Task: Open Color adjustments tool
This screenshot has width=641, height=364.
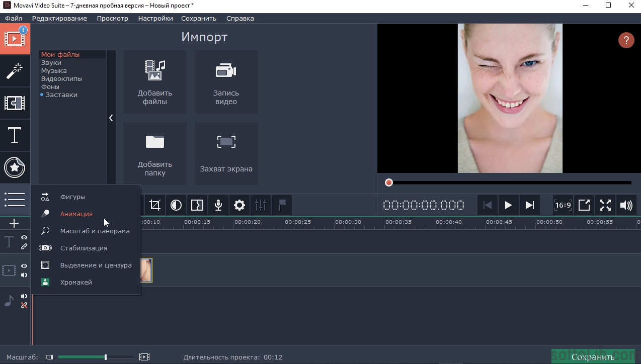Action: pos(176,205)
